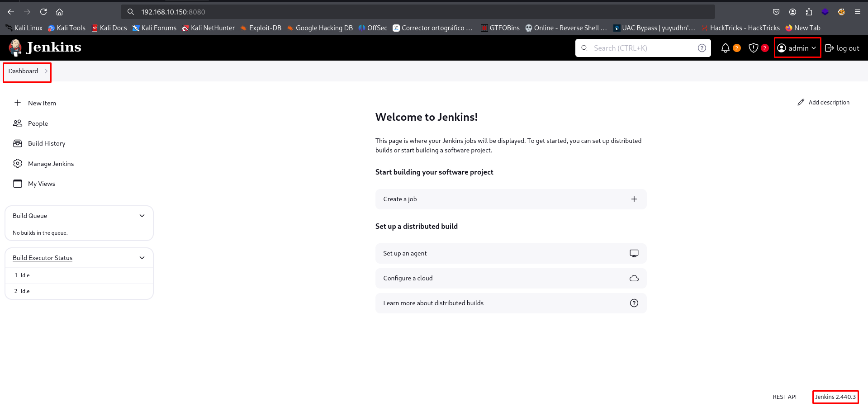The width and height of the screenshot is (868, 407).
Task: Open the REST API link
Action: pos(784,397)
